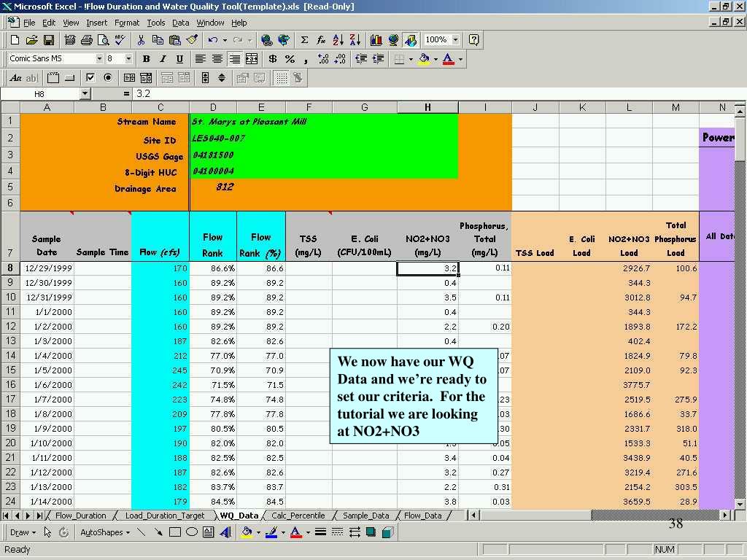This screenshot has width=747, height=560.
Task: Sort descending Z to A
Action: click(x=355, y=40)
